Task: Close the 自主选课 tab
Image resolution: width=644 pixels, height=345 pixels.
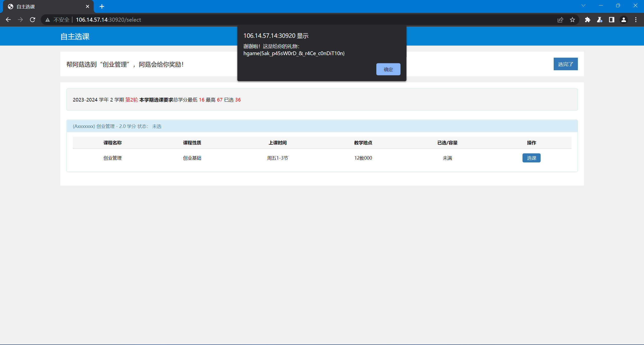Action: [88, 7]
